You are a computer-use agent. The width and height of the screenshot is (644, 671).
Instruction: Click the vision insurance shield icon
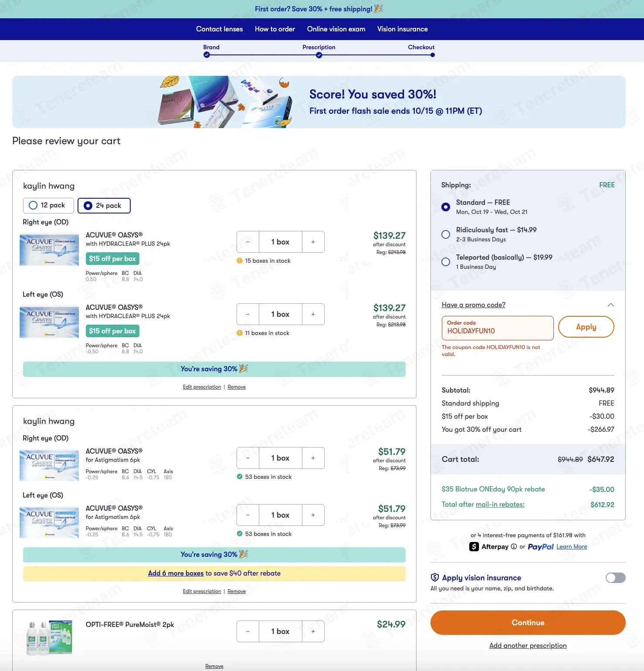[434, 577]
